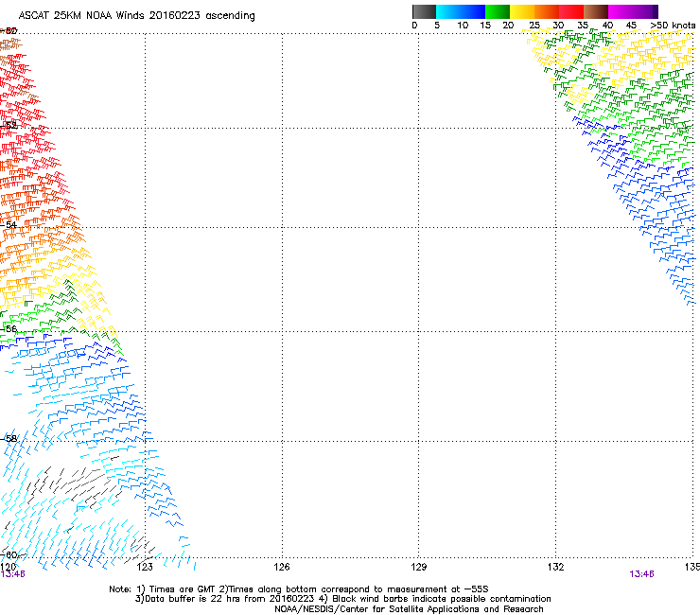Click the latitude label '-54'

click(x=9, y=224)
